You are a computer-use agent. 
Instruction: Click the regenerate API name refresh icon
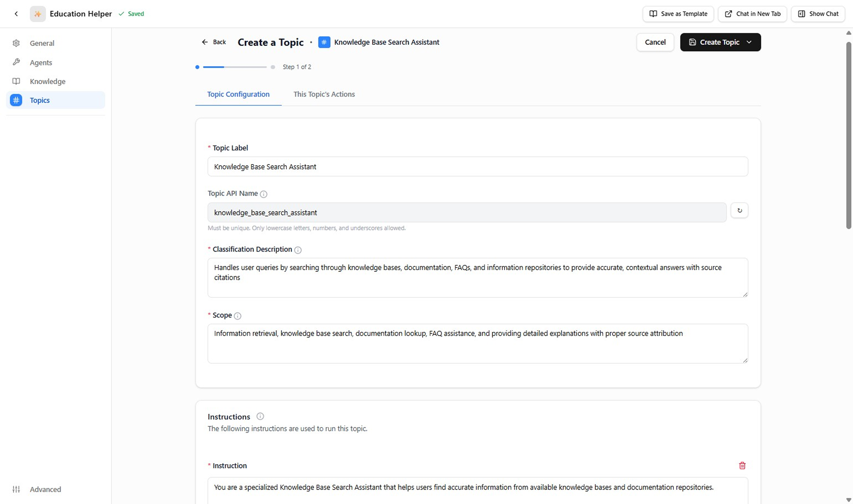[739, 211]
